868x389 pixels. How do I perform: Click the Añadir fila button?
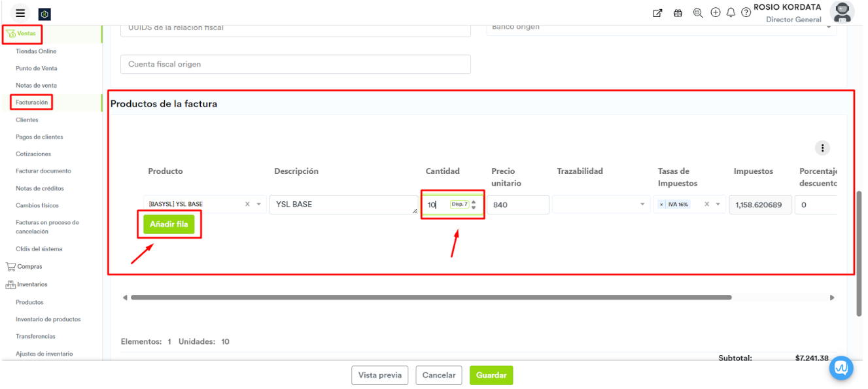[169, 224]
